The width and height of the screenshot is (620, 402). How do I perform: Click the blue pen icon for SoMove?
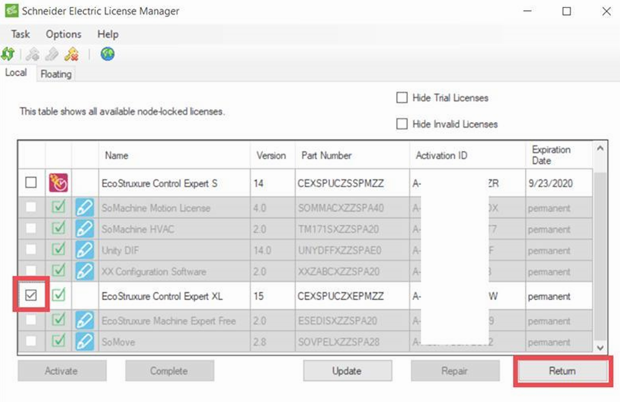click(x=85, y=342)
